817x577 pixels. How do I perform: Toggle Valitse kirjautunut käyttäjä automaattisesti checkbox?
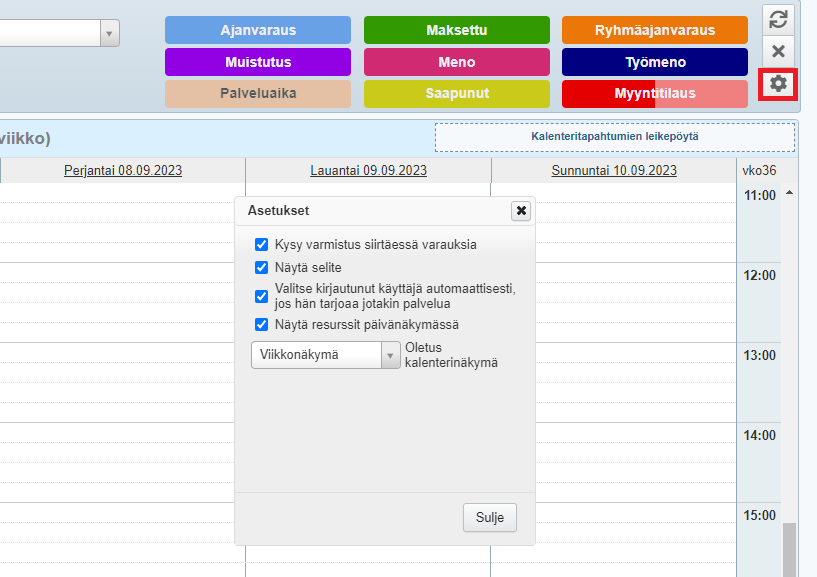(262, 296)
